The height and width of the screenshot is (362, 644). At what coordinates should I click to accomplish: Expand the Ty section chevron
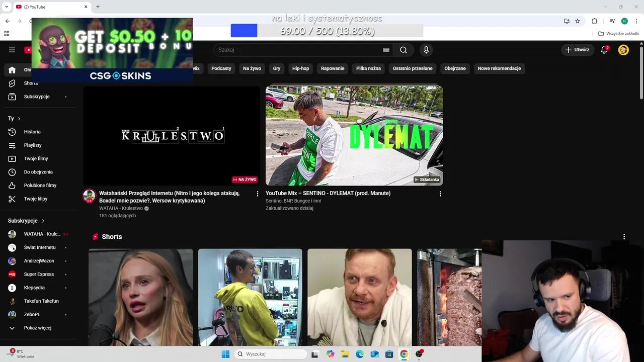19,119
